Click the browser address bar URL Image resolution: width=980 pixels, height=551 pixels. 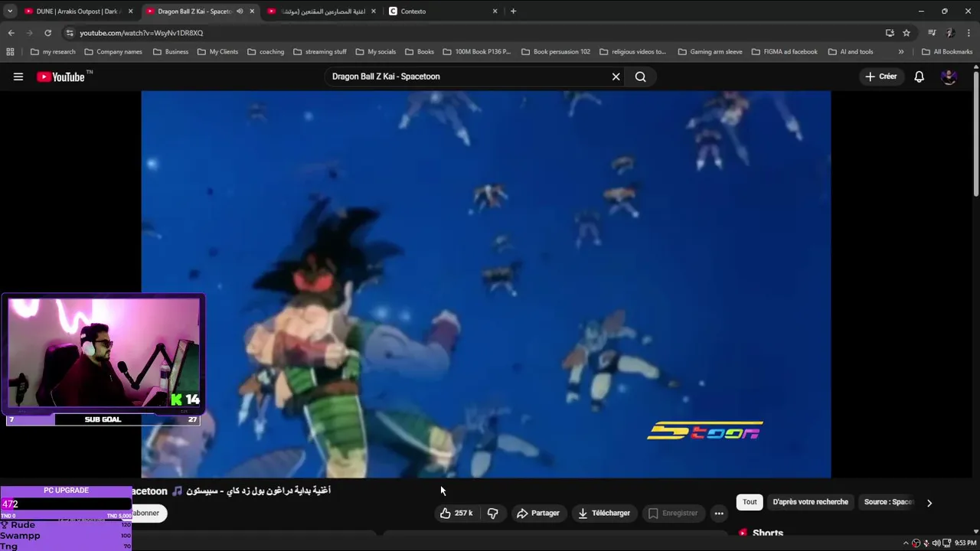141,33
